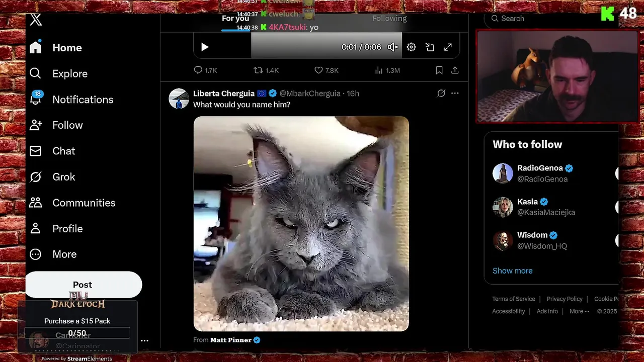Open Accessibility link
644x362 pixels.
509,311
